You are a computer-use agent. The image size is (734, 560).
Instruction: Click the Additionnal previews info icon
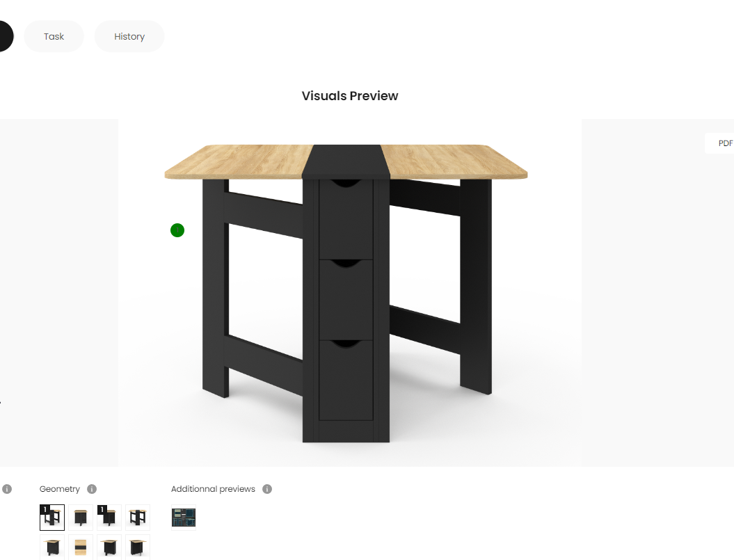267,489
